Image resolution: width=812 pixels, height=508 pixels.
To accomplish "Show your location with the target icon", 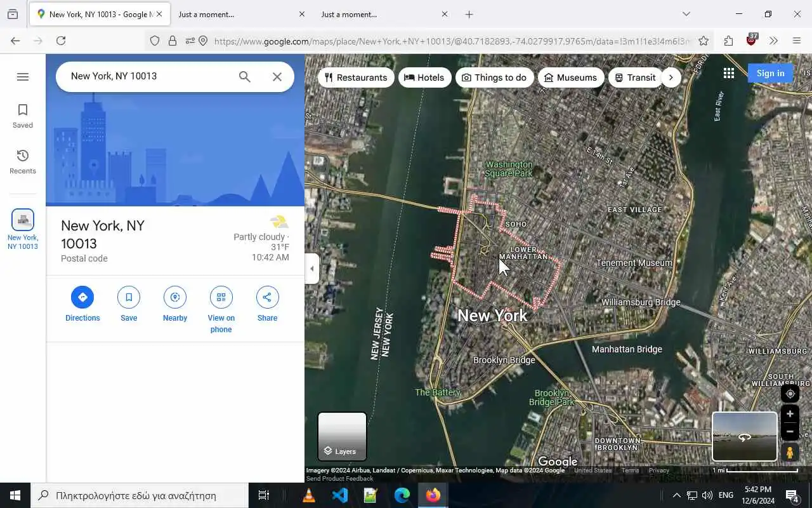I will [790, 394].
